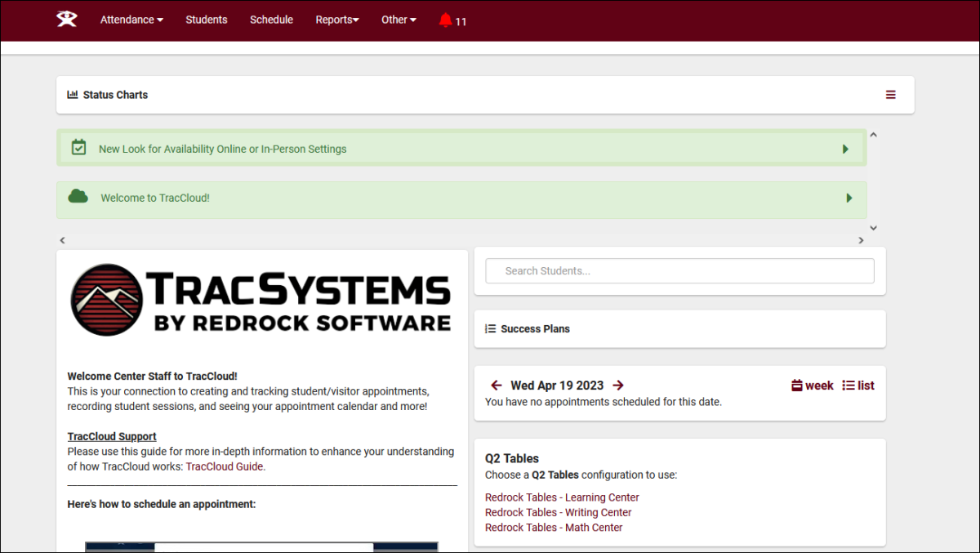
Task: Click the list icon beside Success Plans
Action: pos(489,328)
